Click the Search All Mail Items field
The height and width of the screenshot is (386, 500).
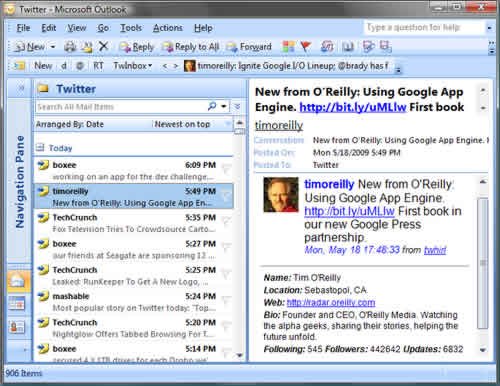pos(121,107)
